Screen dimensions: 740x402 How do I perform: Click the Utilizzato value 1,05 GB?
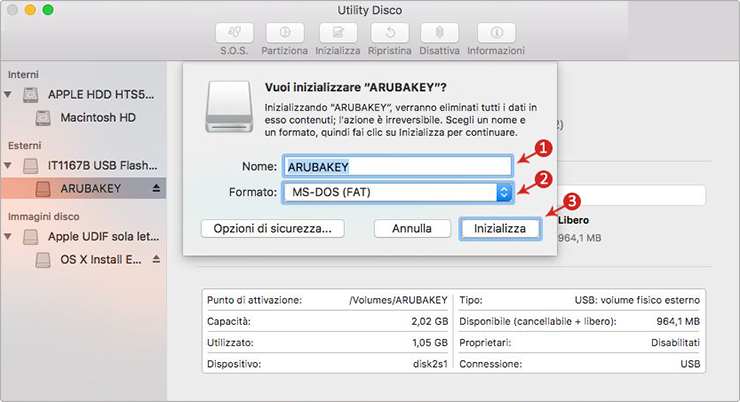(429, 343)
